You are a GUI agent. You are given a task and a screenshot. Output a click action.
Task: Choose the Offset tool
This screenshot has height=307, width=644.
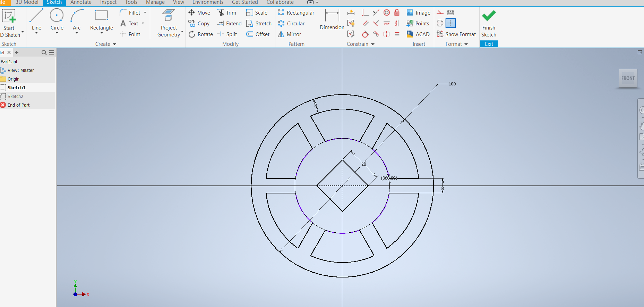coord(258,34)
